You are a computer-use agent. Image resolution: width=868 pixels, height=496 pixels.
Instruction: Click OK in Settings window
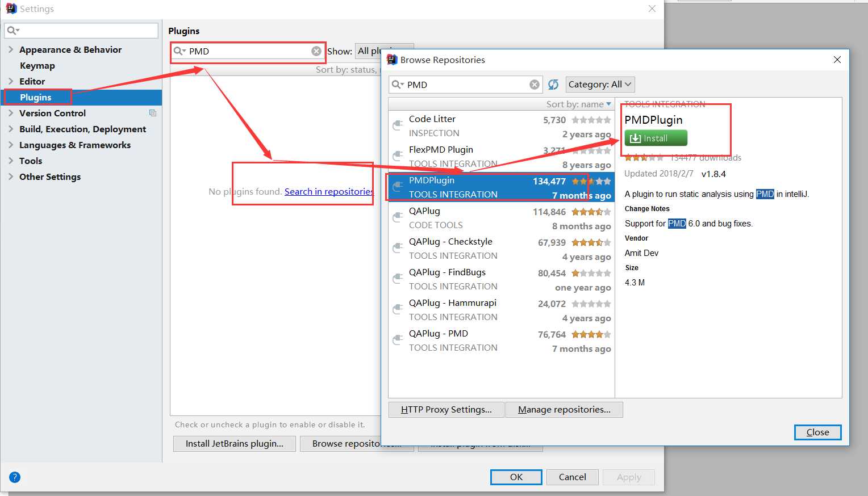[516, 477]
